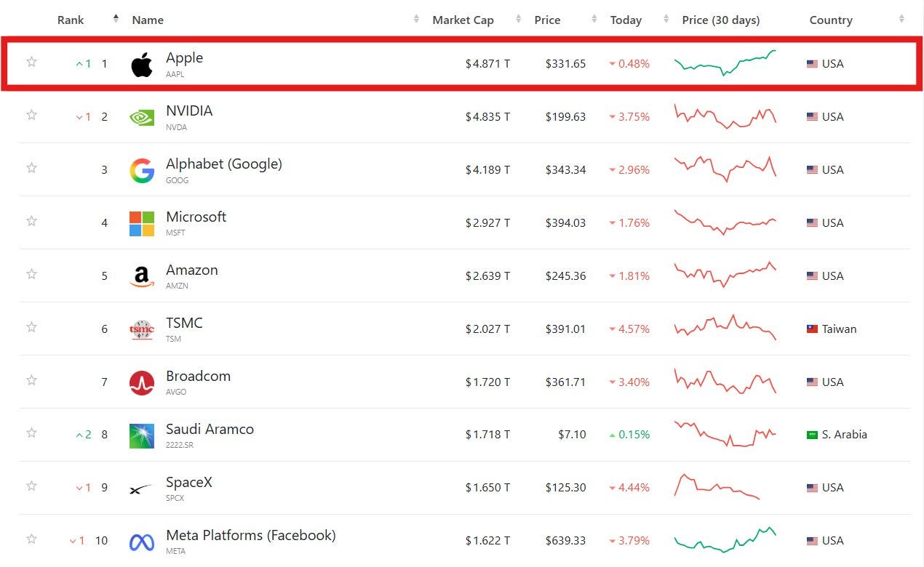Click the S. Arabia country label
The image size is (924, 567).
[x=845, y=435]
